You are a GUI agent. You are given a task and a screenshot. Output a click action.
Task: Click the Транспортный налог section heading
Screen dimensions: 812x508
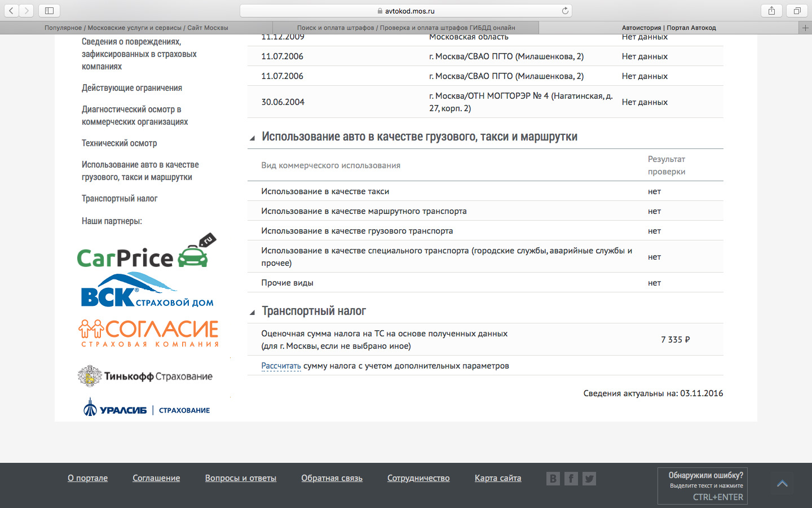pos(314,311)
